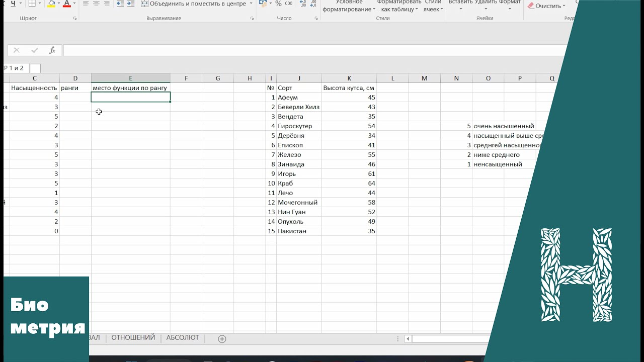Open the font settings dialog launcher
The width and height of the screenshot is (644, 362).
coord(75,18)
